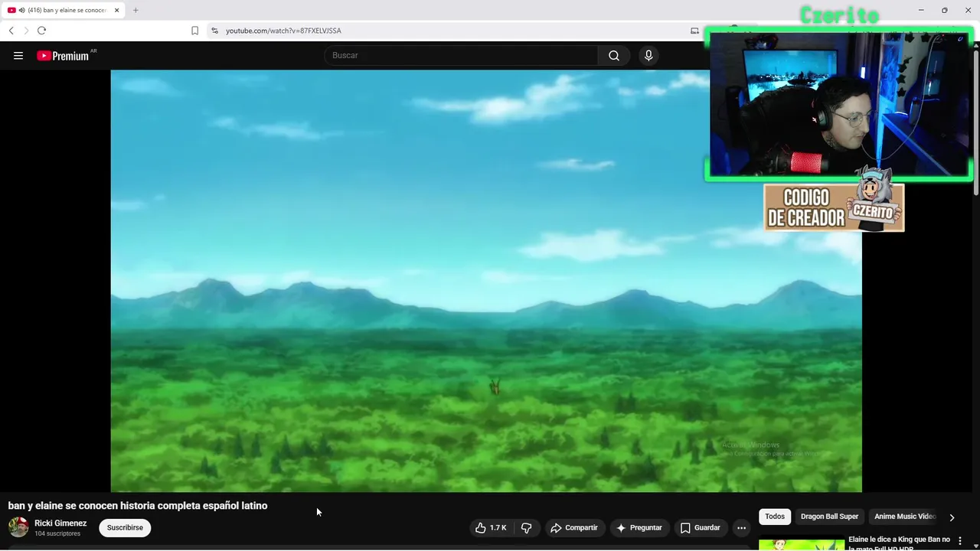View site information icon beside URL

[x=215, y=31]
